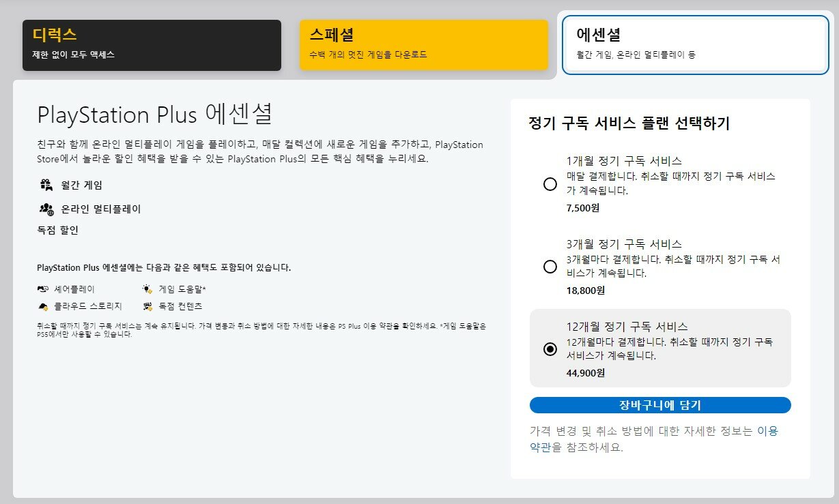Click the 게임 도움말 lightbulb icon
Image resolution: width=839 pixels, height=504 pixels.
click(147, 288)
